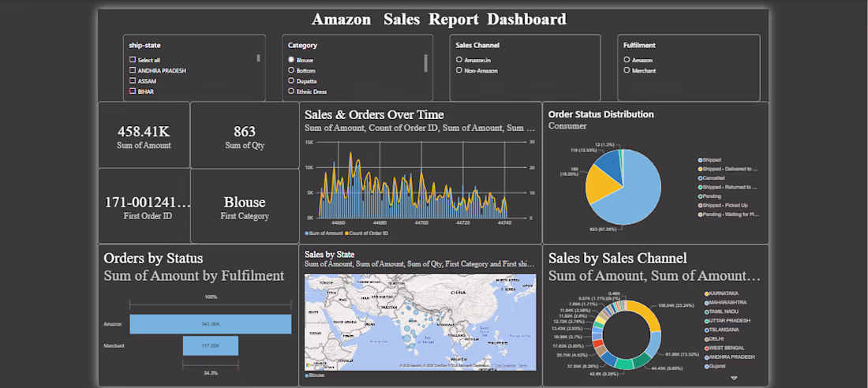Click the MAHARASHTRA legend entry

click(725, 303)
